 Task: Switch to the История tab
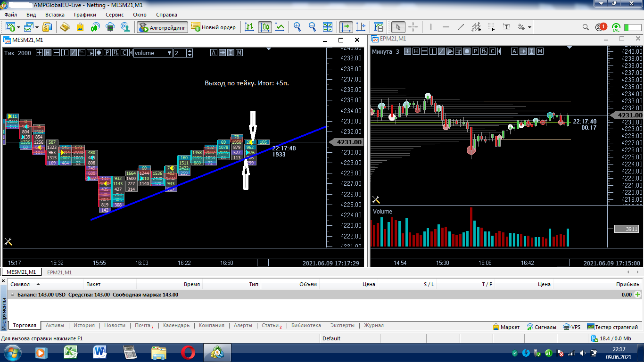[x=84, y=325]
